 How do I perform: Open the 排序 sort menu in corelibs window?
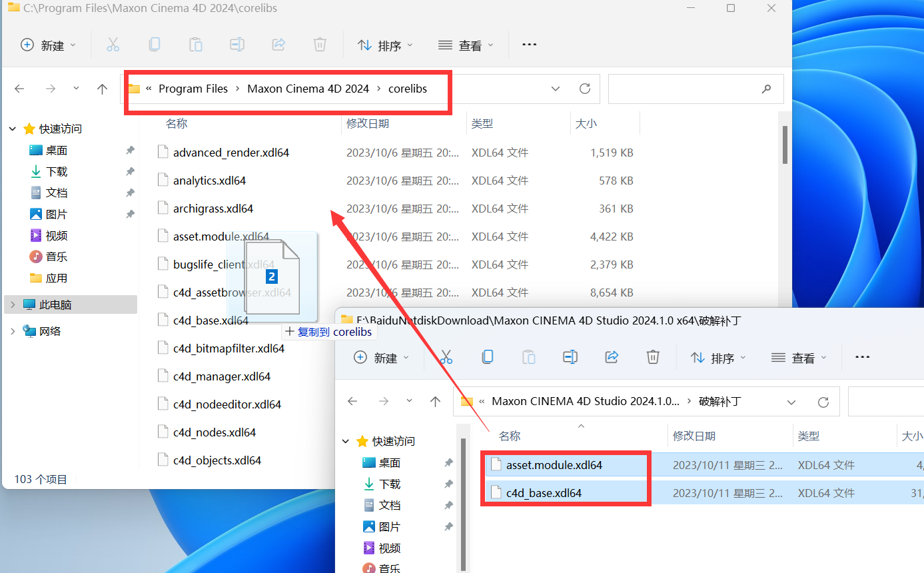tap(386, 45)
